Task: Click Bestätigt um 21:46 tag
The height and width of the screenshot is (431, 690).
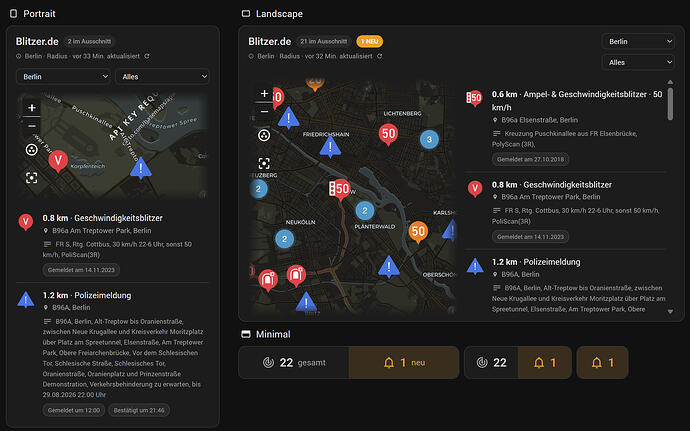Action: pyautogui.click(x=139, y=410)
